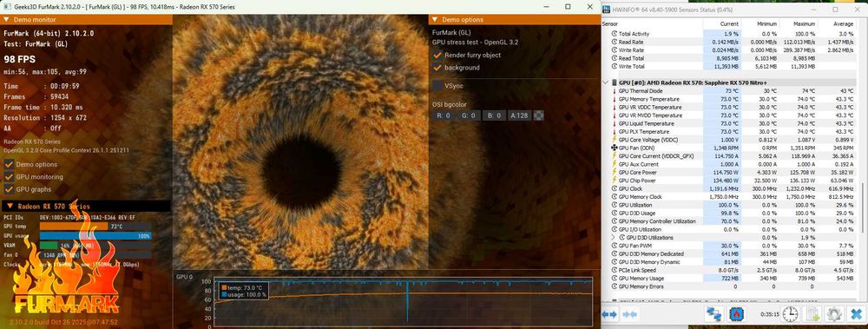Screen dimensions: 868x329
Task: Click the R: 0 bgcolor field
Action: pos(443,115)
